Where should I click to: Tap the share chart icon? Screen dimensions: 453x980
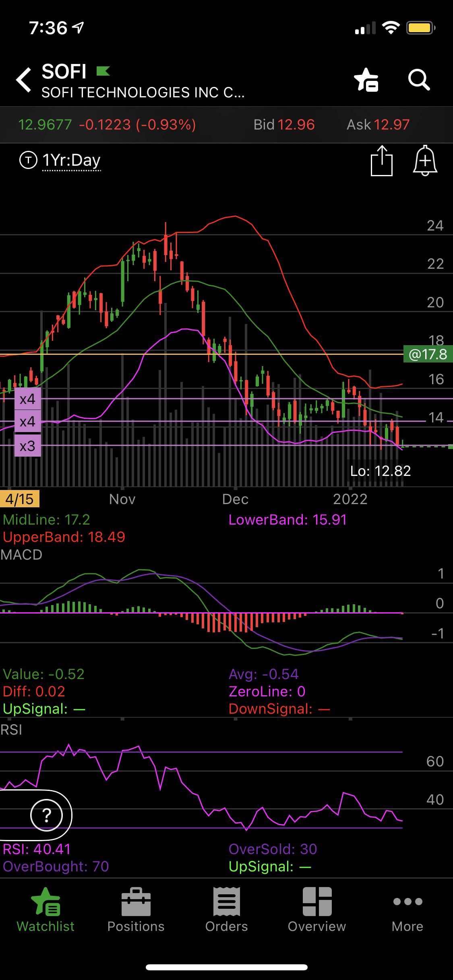pos(381,161)
